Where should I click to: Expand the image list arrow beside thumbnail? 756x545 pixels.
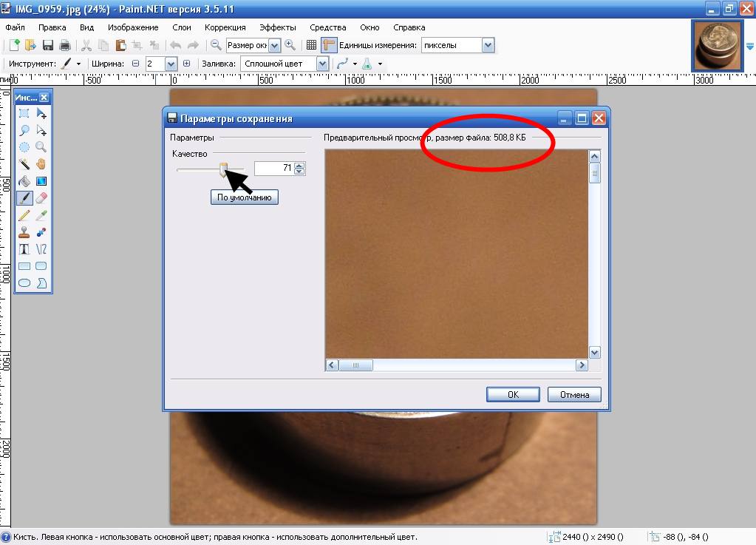click(x=750, y=47)
